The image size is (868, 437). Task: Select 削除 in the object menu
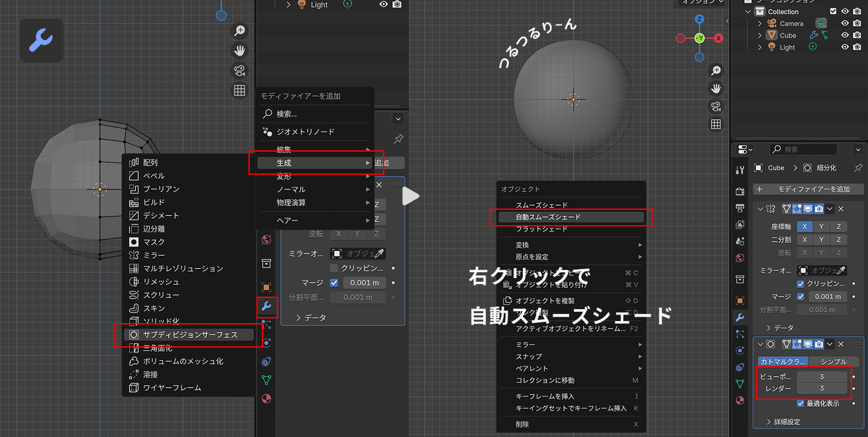click(x=571, y=424)
